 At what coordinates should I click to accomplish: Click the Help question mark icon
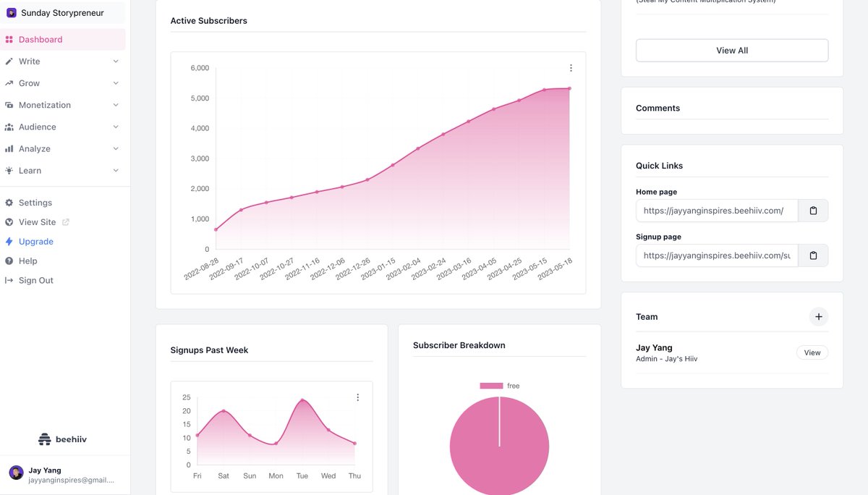[x=9, y=261]
